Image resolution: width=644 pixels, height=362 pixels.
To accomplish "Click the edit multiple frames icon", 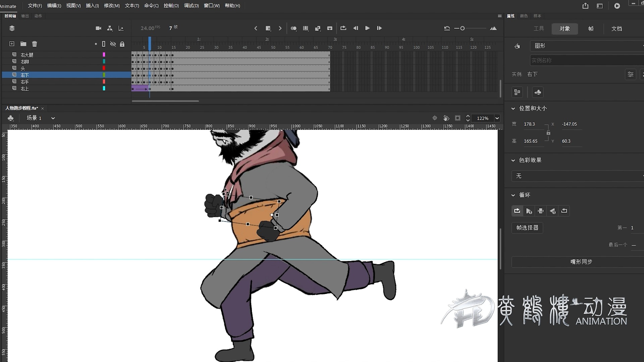I will 306,28.
